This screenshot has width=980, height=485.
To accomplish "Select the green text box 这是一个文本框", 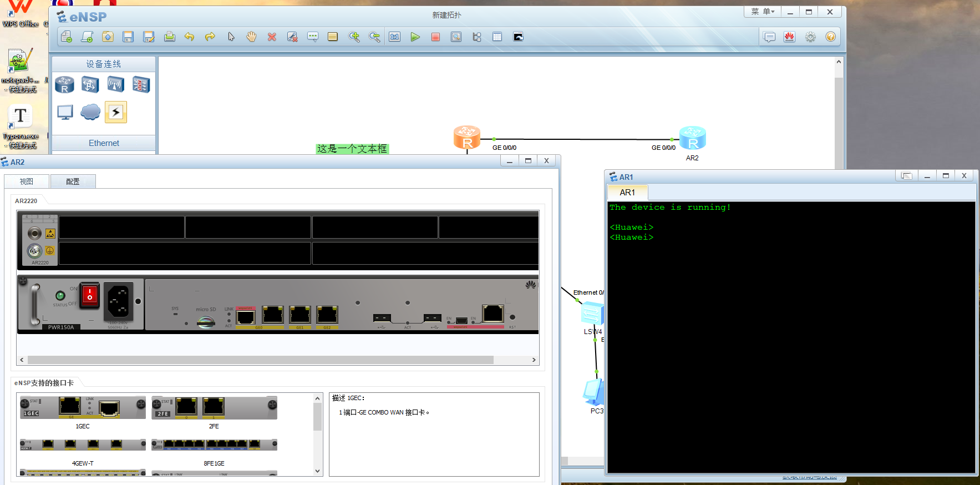I will click(352, 149).
